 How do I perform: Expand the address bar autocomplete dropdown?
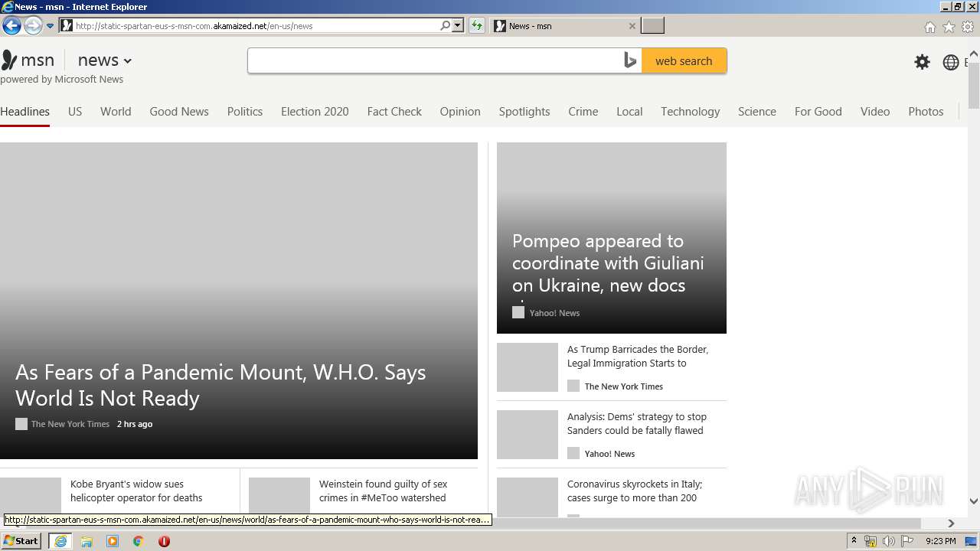coord(458,25)
